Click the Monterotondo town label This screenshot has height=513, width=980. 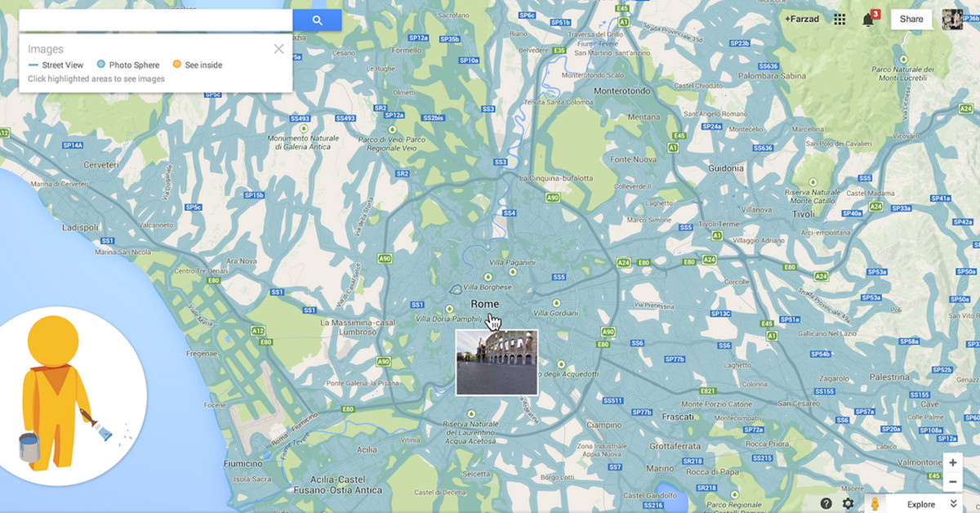[x=621, y=91]
